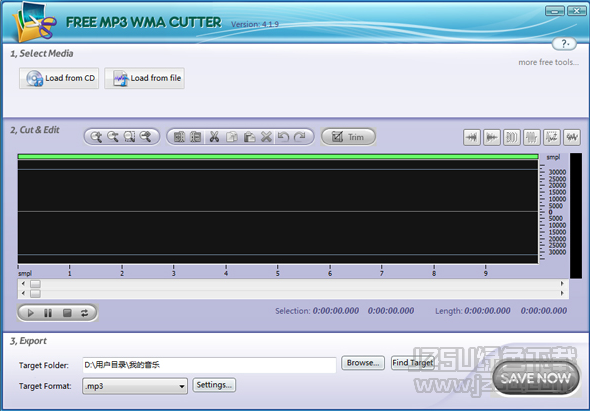
Task: Click the Trim button
Action: pos(348,137)
